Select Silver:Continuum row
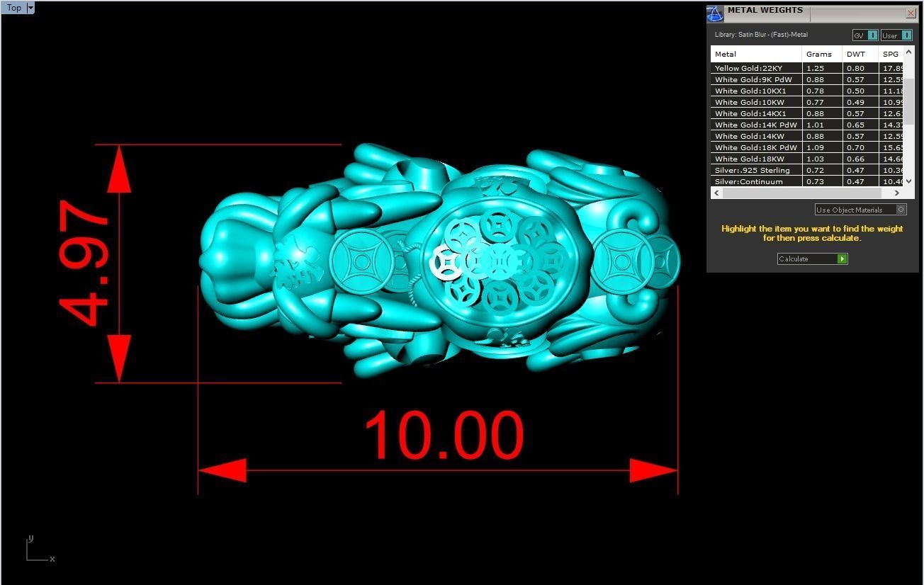The image size is (924, 585). click(807, 181)
